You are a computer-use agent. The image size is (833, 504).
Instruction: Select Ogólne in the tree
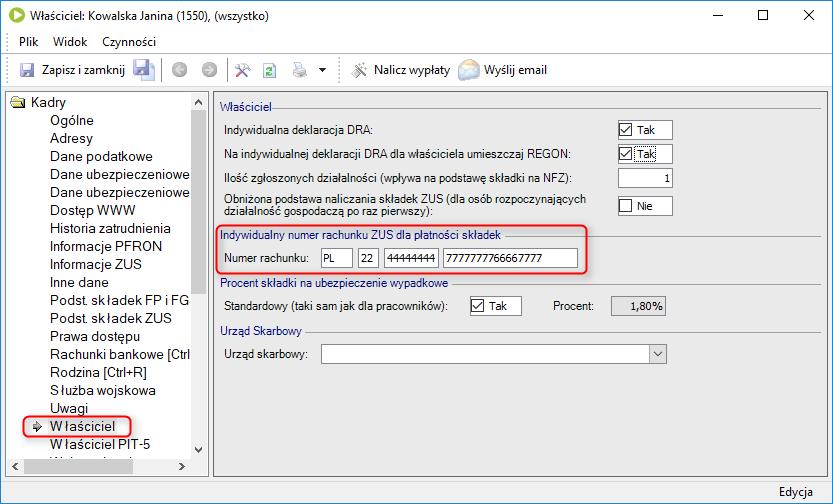point(72,121)
